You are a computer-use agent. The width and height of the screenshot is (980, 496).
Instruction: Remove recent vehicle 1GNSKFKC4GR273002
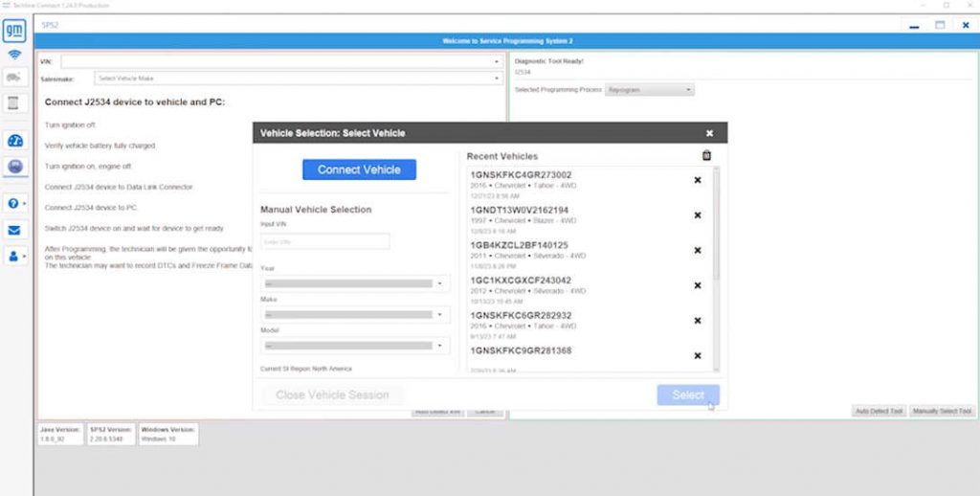point(697,180)
